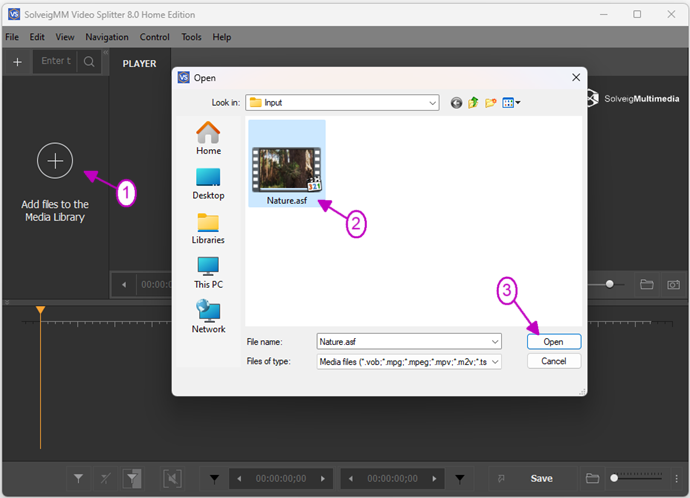Click the large Add files to Media Library circle
690x498 pixels.
[55, 161]
